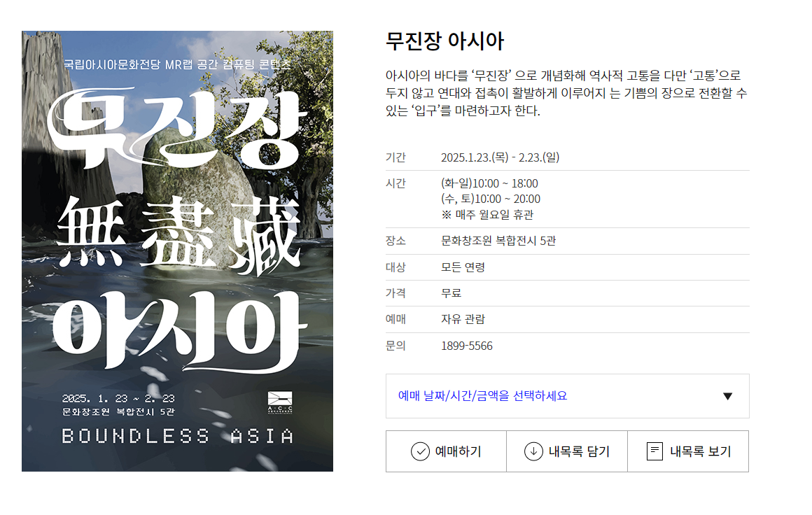Viewport: 812px width, 515px height.
Task: Click the 장소 row label
Action: pos(395,241)
